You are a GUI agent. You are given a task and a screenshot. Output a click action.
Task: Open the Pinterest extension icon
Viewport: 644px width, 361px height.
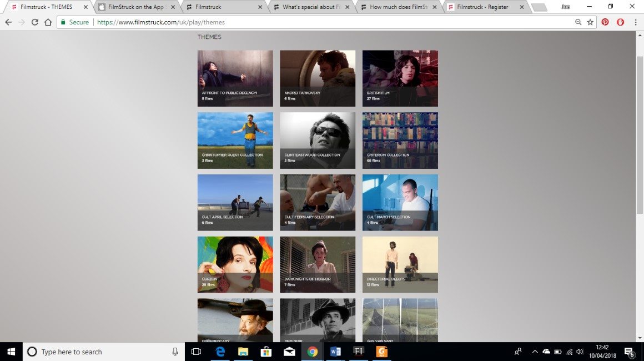(x=605, y=22)
